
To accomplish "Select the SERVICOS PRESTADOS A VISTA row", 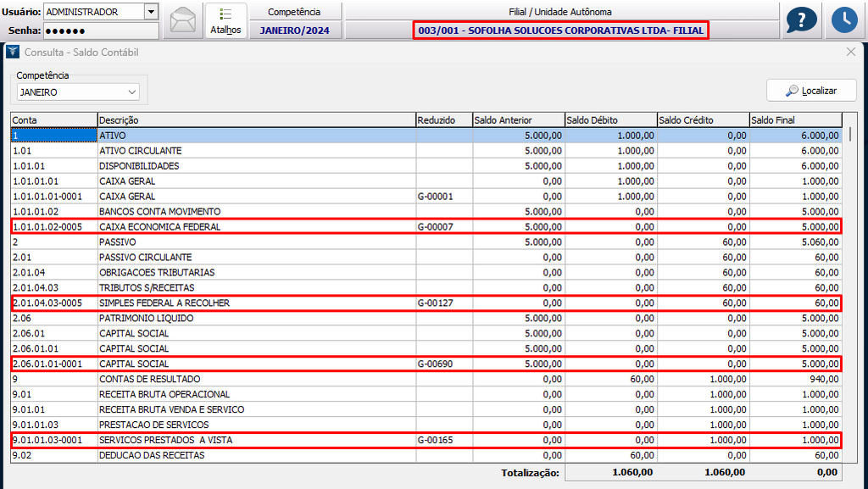I will coord(165,440).
